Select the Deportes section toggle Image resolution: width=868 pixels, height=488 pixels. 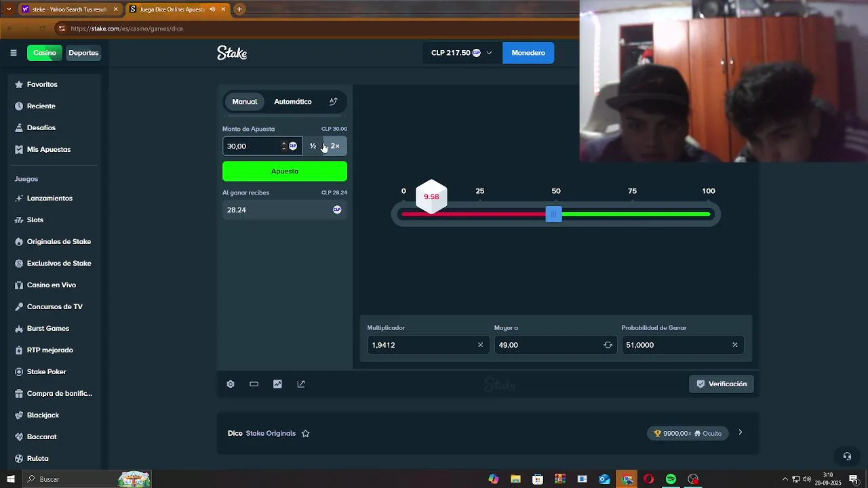click(83, 53)
